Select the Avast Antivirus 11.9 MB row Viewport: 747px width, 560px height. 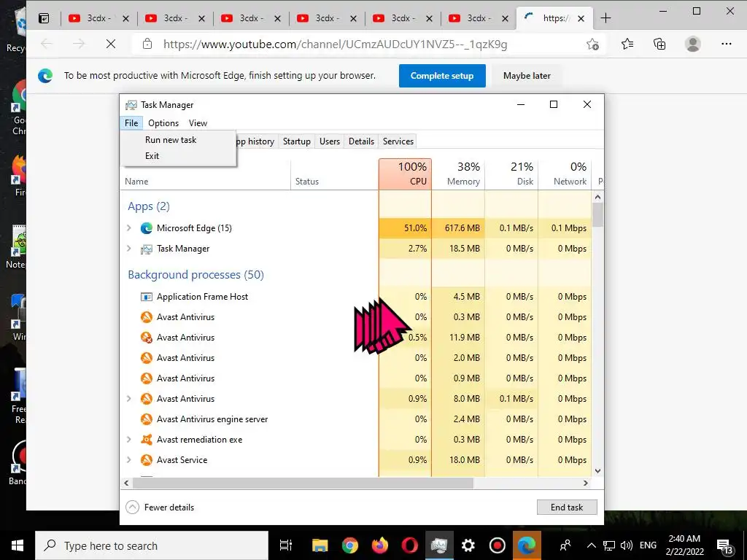tap(356, 338)
